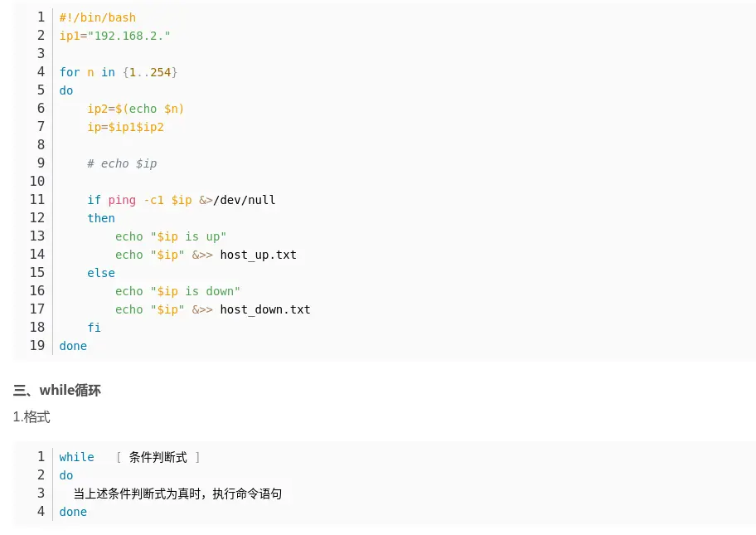Click the echo "$ip is down" line
The height and width of the screenshot is (535, 756).
[x=177, y=291]
